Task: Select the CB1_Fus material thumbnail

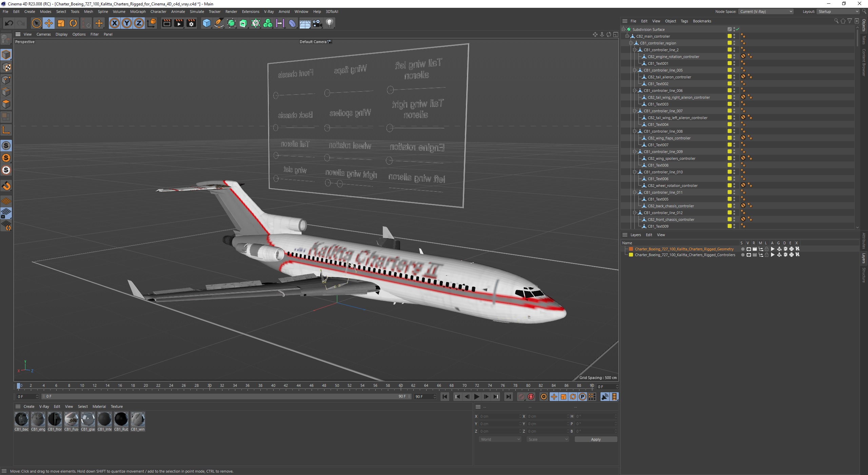Action: click(71, 419)
